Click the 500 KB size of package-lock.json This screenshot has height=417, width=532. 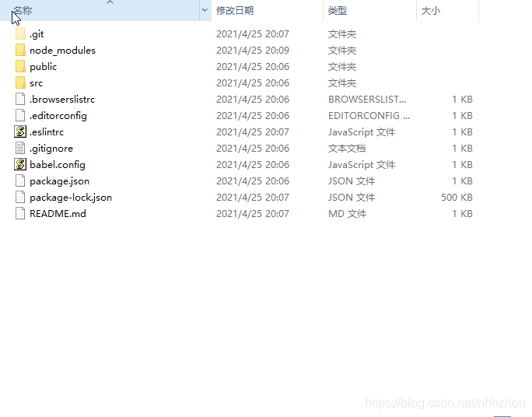(x=457, y=198)
